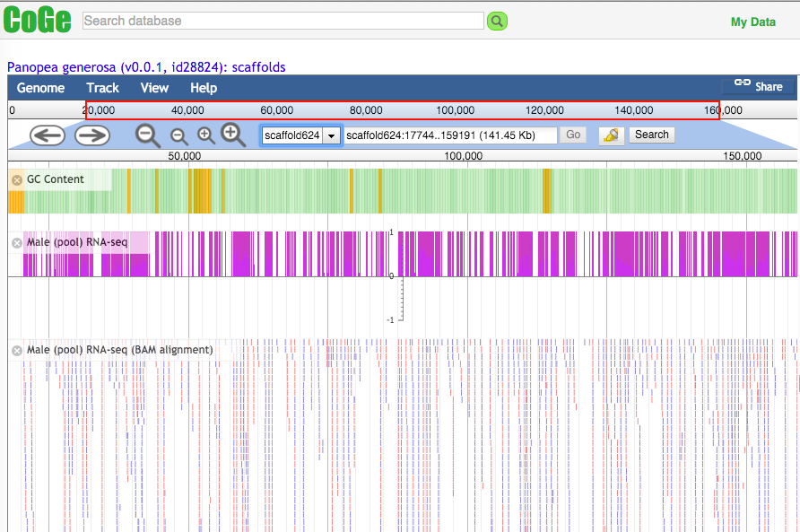Click 80,000 on the overview scale
The image size is (800, 532).
(x=366, y=110)
